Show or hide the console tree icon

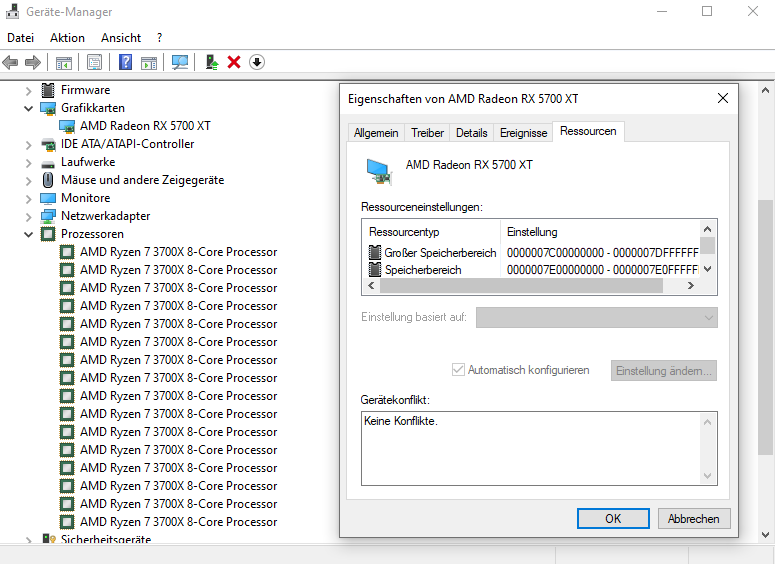tap(64, 62)
